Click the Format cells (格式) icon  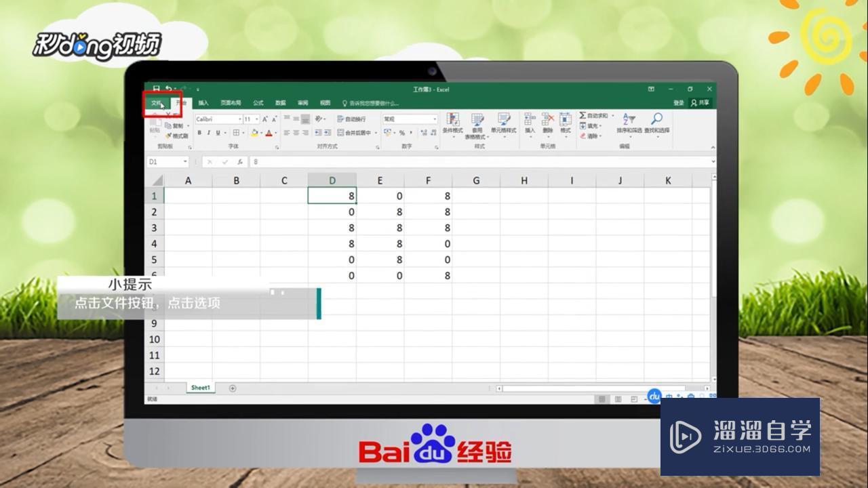pos(565,124)
